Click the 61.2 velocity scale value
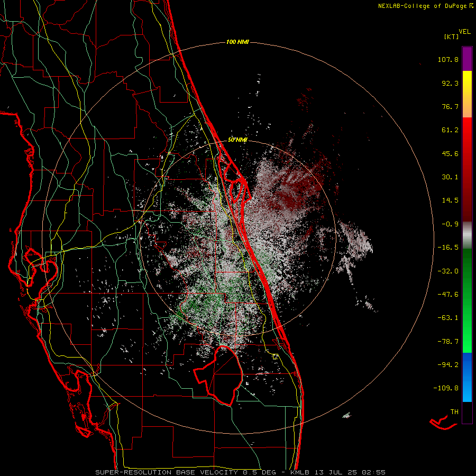This screenshot has width=476, height=476. pos(450,130)
